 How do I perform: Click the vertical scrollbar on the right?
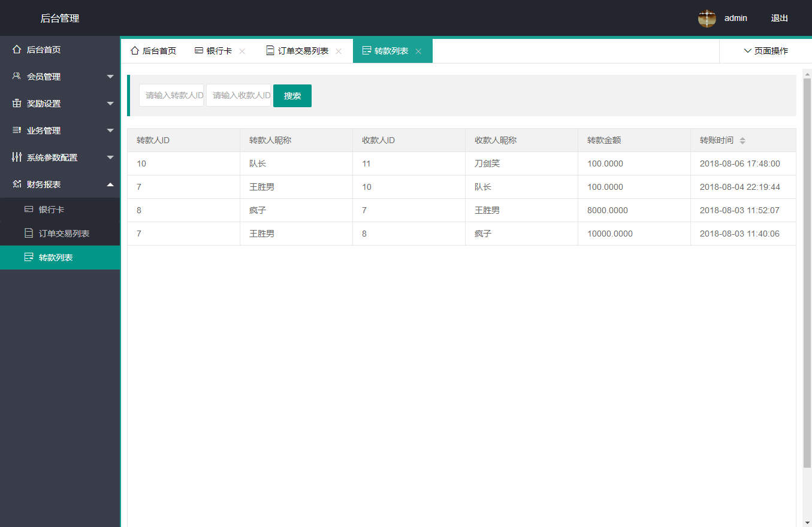click(x=807, y=269)
